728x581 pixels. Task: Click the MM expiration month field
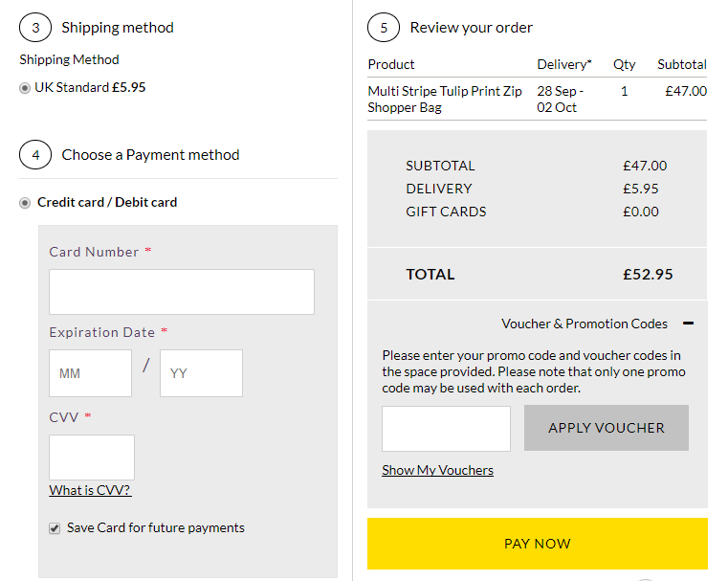click(x=91, y=373)
